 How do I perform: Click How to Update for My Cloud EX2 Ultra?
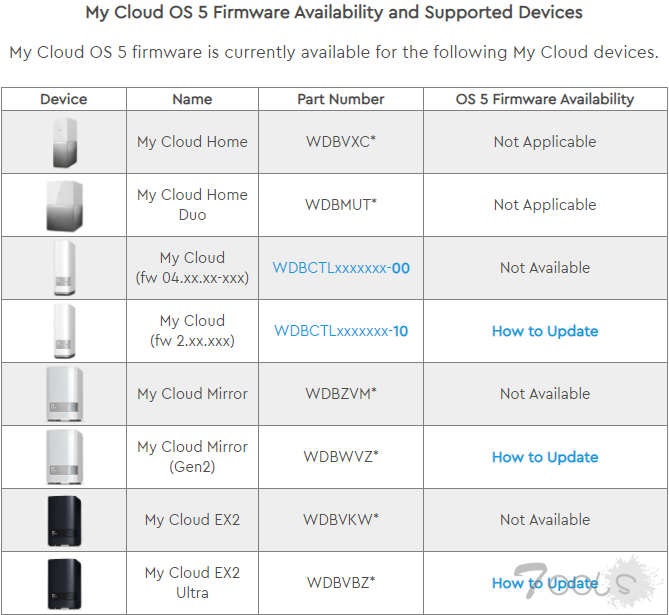click(545, 583)
